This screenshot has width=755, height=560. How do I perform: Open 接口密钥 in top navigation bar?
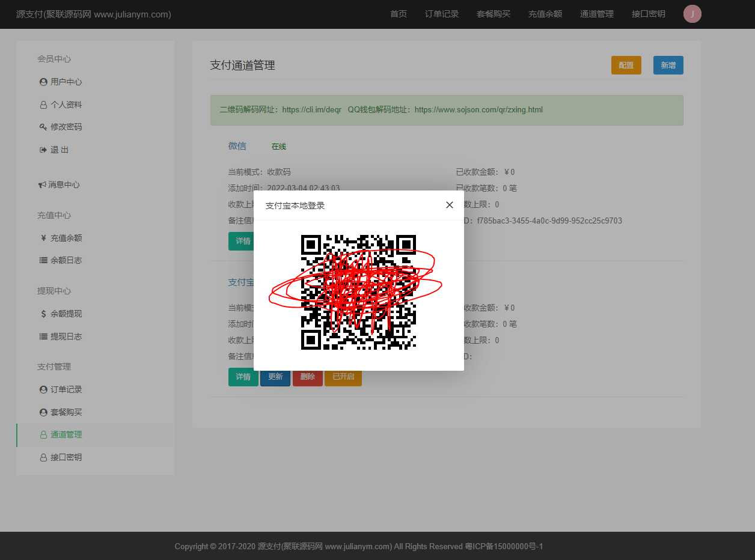(x=649, y=14)
